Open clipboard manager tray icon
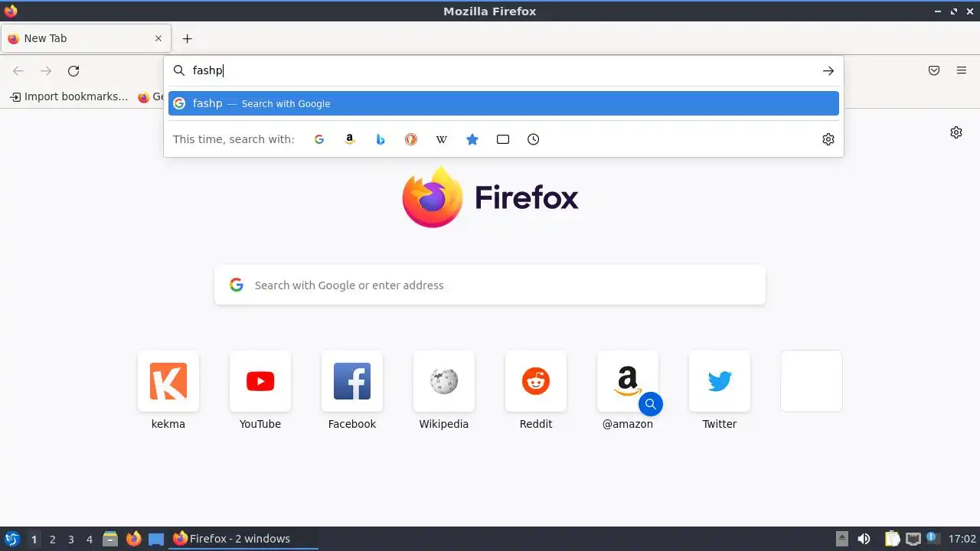The width and height of the screenshot is (980, 551). tap(892, 539)
